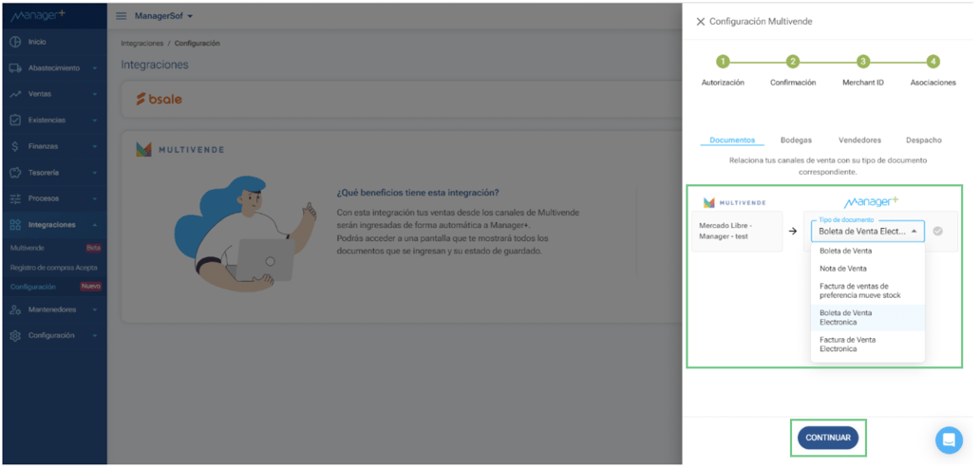Click the Procesos sliders icon
Screen dimensions: 980x468
(x=16, y=198)
